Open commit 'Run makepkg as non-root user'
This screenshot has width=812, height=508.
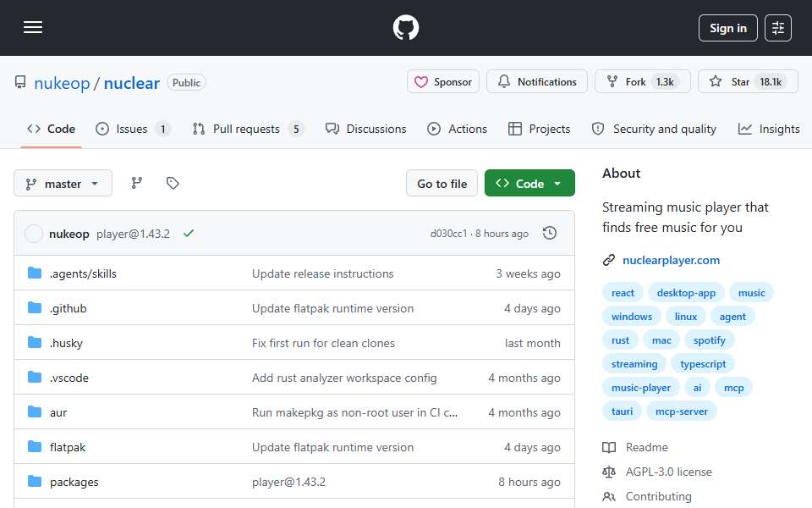pyautogui.click(x=354, y=412)
